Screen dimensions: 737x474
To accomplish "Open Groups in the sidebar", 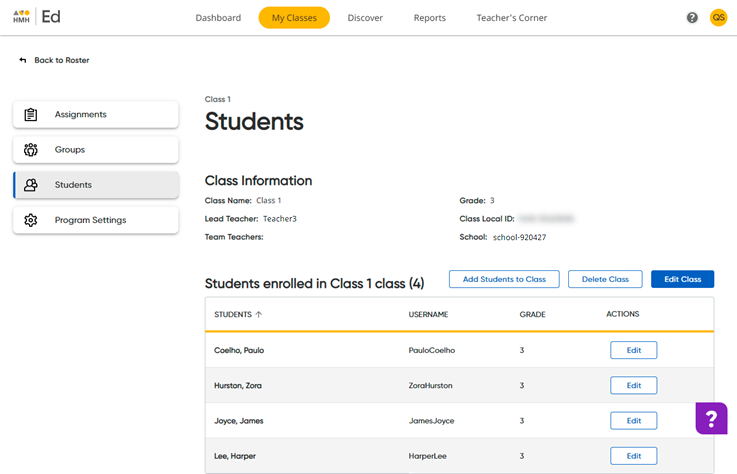I will tap(96, 150).
